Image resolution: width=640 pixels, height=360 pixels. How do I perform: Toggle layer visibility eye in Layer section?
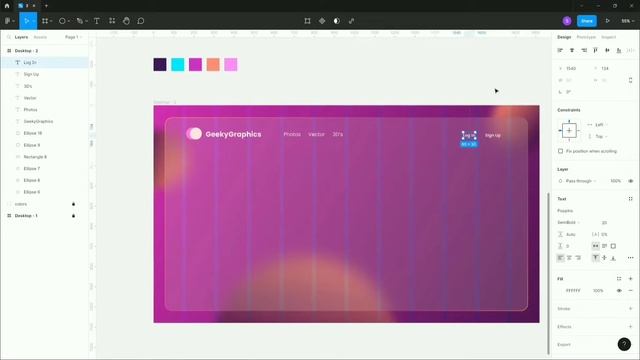(x=631, y=181)
